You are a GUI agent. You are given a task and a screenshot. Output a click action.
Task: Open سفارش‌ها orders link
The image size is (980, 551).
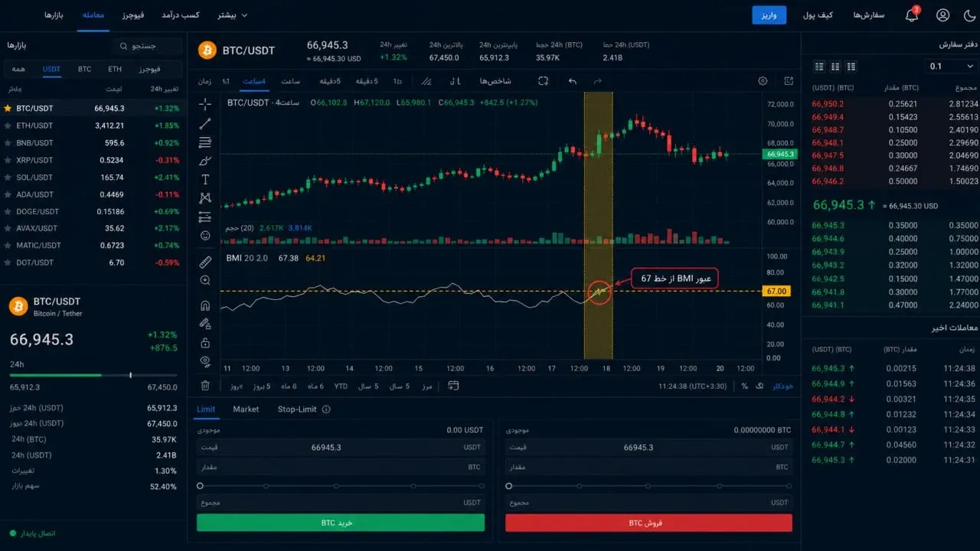(x=868, y=15)
